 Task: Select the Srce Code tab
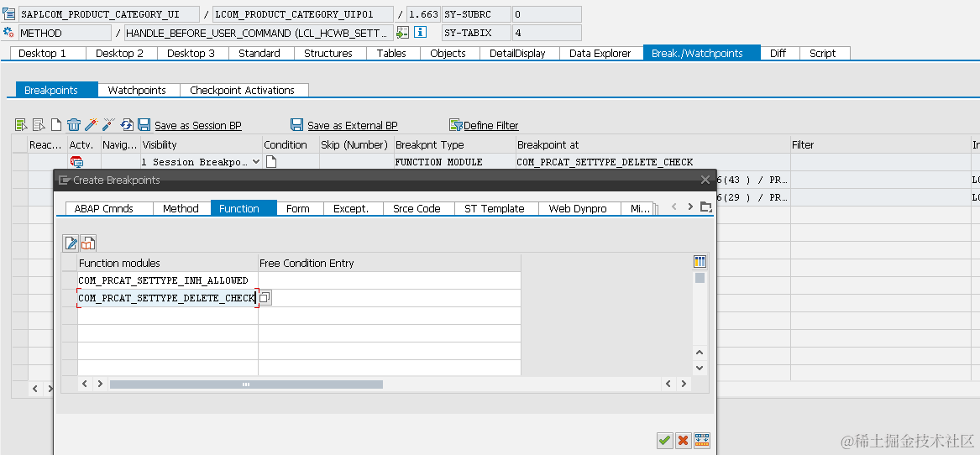(417, 209)
